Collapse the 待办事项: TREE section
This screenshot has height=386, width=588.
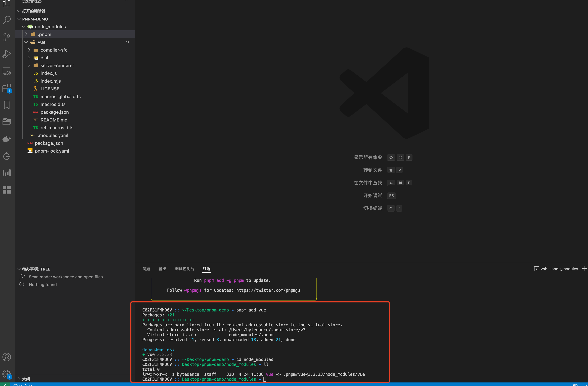(x=19, y=269)
